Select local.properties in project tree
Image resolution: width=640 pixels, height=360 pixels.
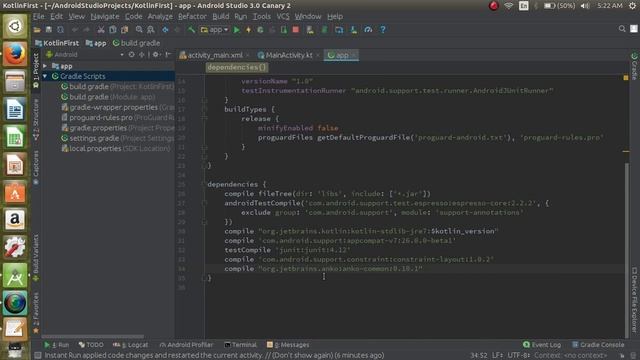coord(116,149)
